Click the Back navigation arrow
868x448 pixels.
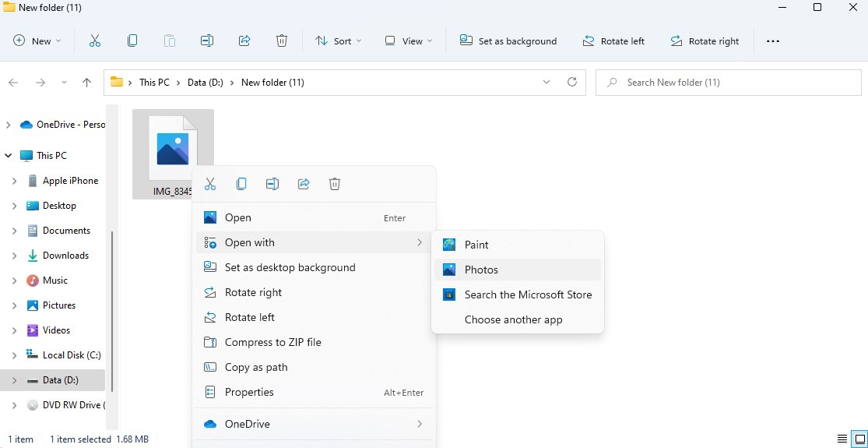tap(13, 83)
